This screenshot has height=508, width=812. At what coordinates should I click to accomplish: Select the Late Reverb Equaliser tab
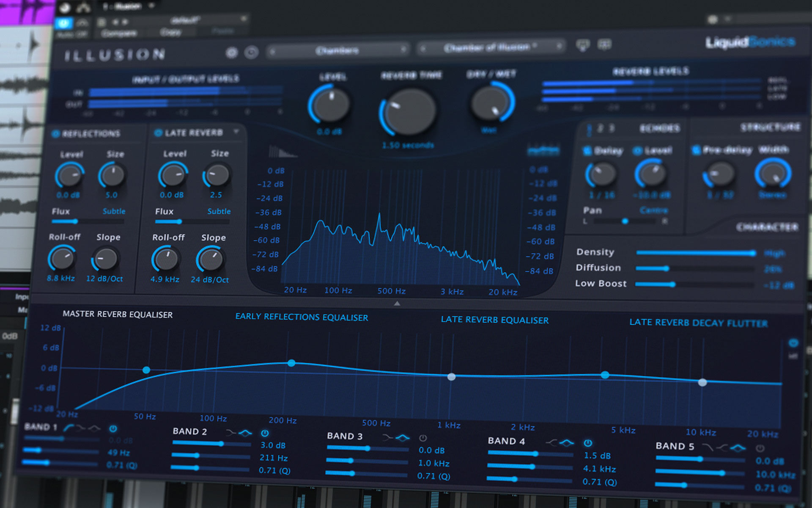(495, 320)
